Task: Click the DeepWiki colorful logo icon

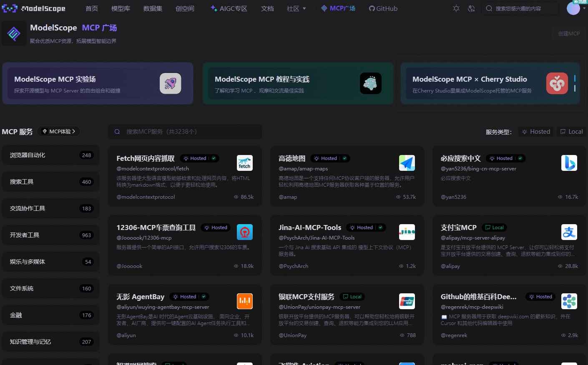Action: [569, 301]
